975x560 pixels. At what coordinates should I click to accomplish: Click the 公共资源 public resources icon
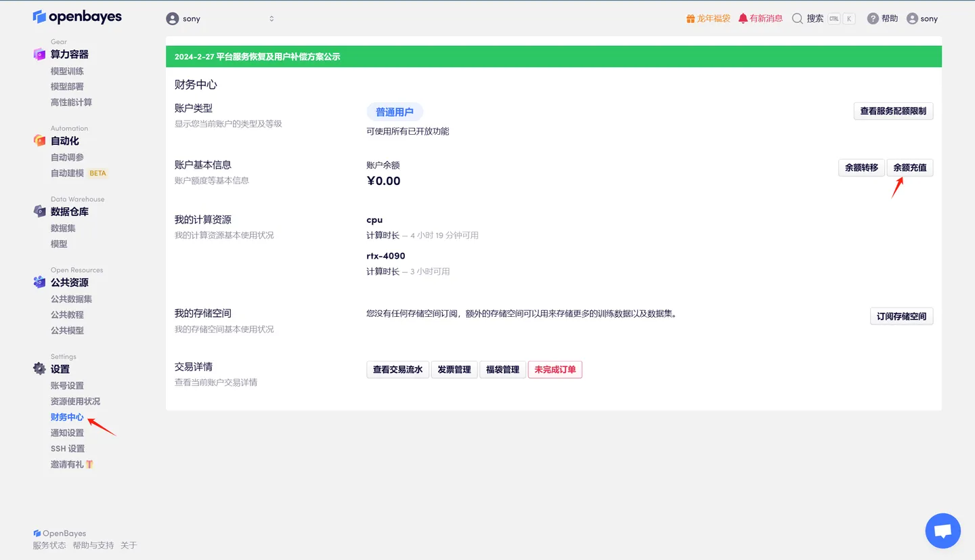click(39, 282)
